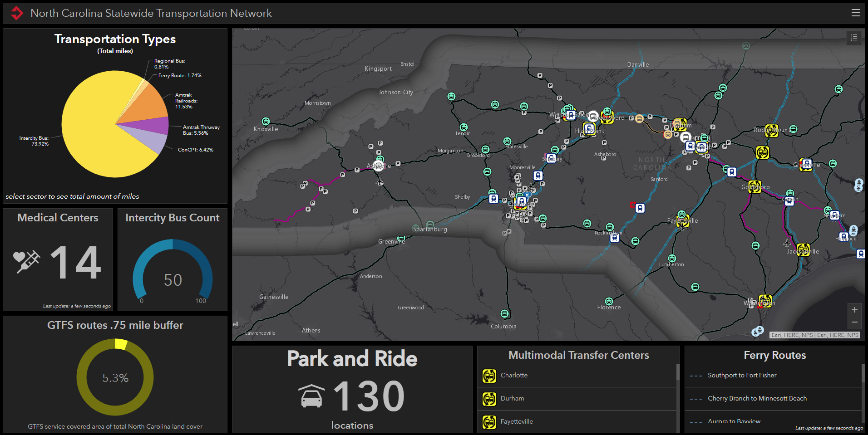Click the Florence bus station marker
Image resolution: width=868 pixels, height=435 pixels.
pos(609,301)
